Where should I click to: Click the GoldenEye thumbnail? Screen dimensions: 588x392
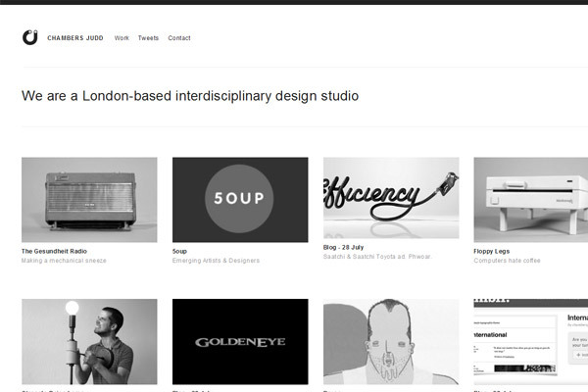240,341
